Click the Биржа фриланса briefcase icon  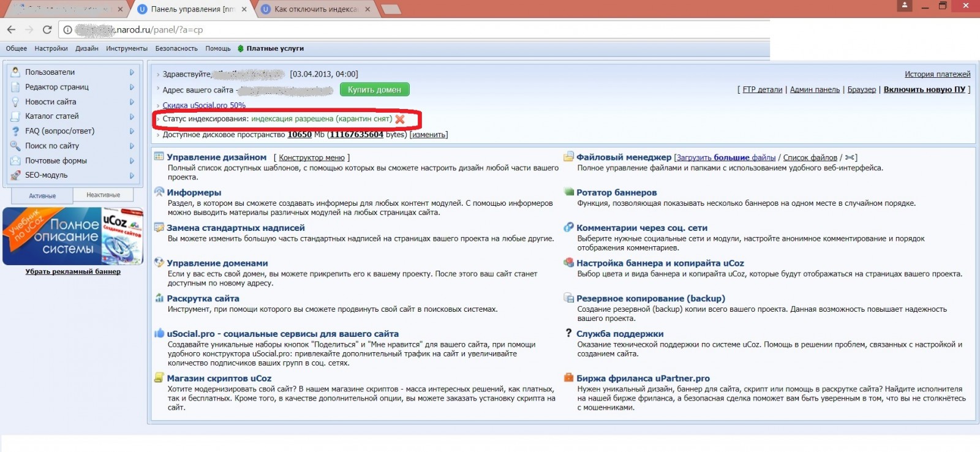pyautogui.click(x=569, y=378)
